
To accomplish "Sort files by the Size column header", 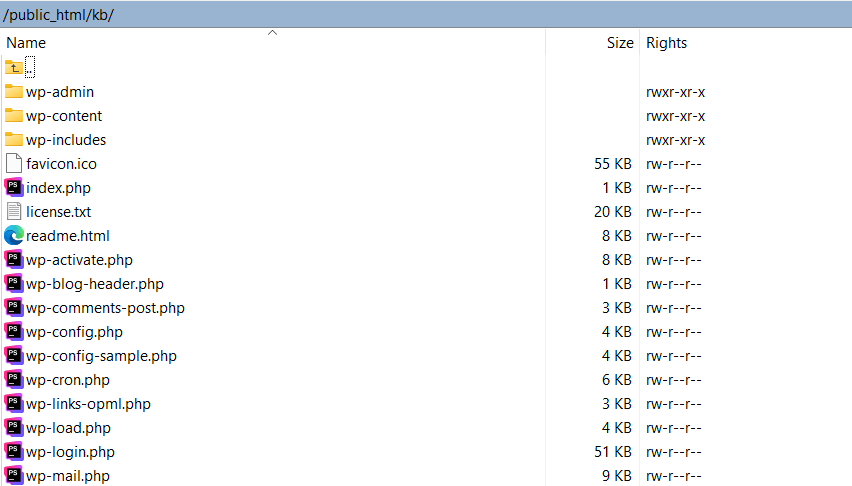I will [x=620, y=43].
